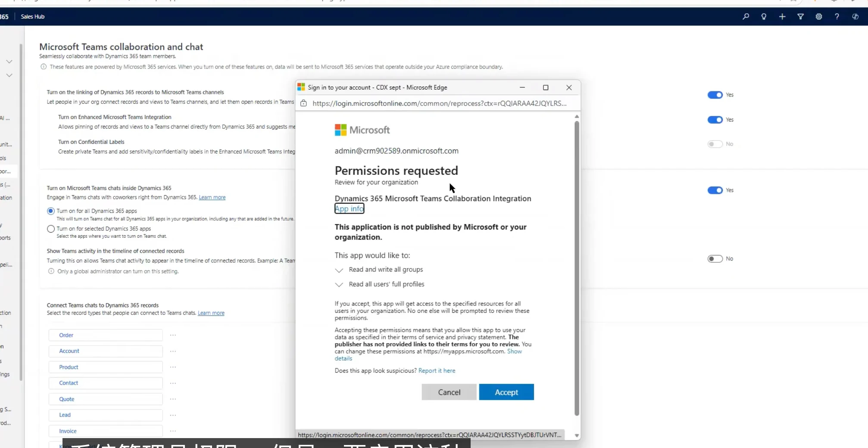This screenshot has width=868, height=448.
Task: Collapse the first chevron in left sidebar
Action: tap(9, 62)
